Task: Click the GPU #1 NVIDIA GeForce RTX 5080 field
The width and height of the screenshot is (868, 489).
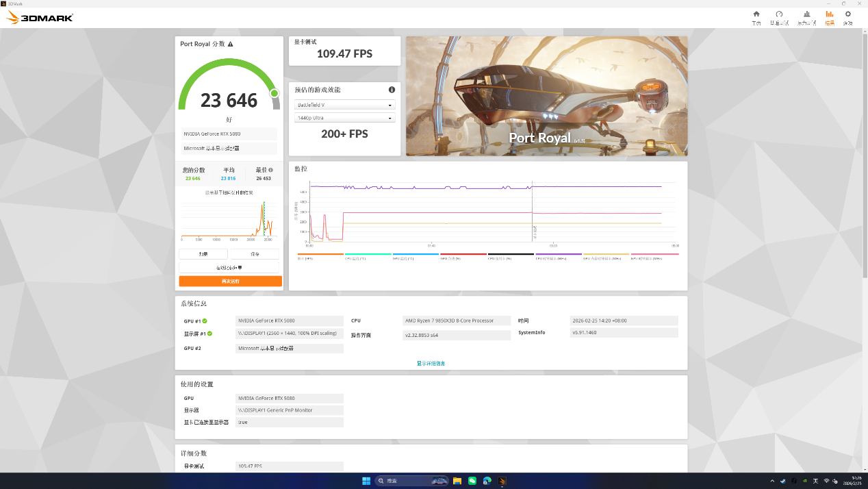Action: pos(289,321)
